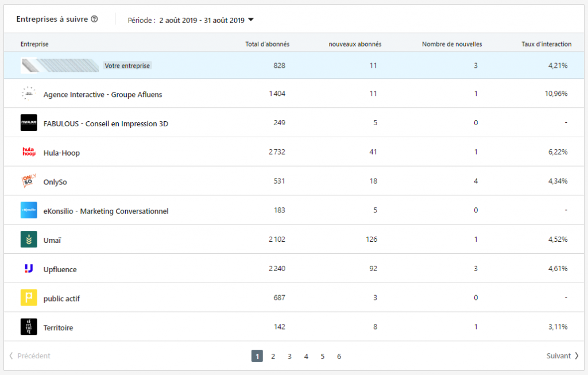Open the eKonsilio - Marketing Conversationnel link
Screen dimensions: 588x375
[106, 211]
